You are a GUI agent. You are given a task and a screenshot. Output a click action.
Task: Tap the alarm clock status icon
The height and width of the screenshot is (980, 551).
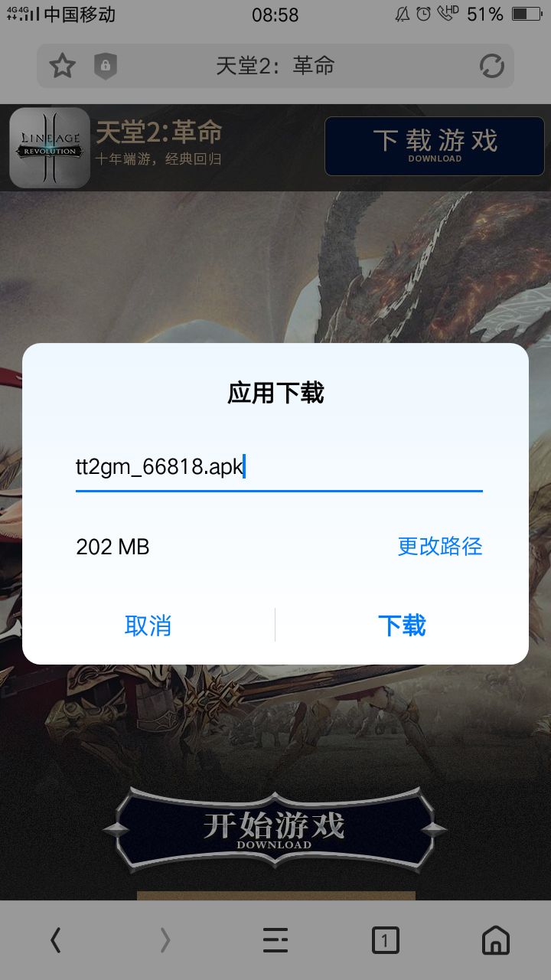point(424,14)
